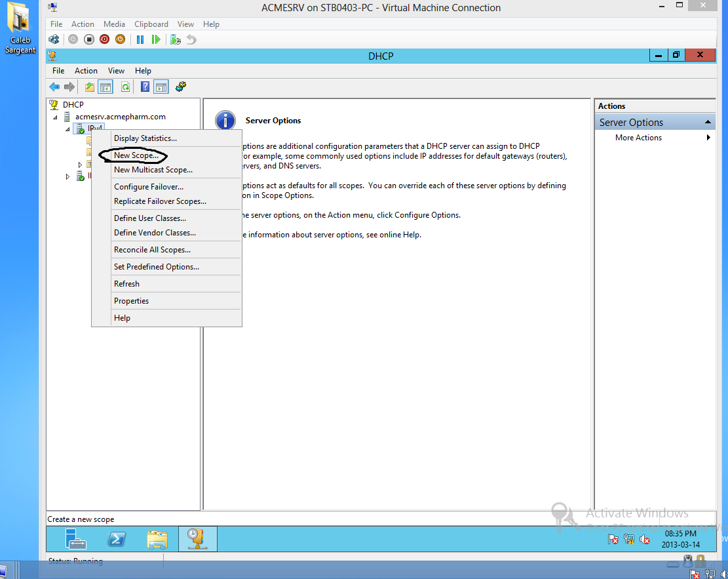This screenshot has height=579, width=728.
Task: Click the Action Center flag tray icon
Action: coord(613,540)
